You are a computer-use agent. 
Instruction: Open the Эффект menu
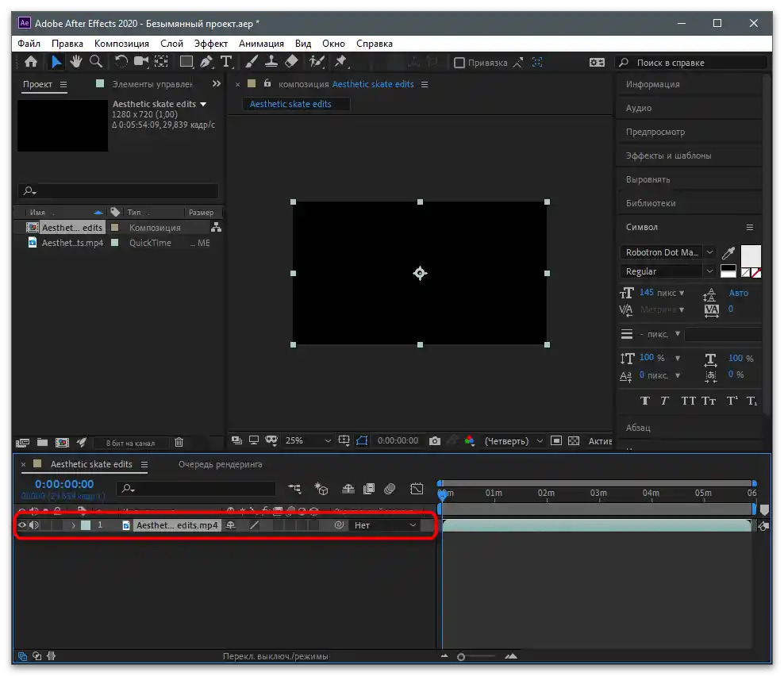click(210, 44)
